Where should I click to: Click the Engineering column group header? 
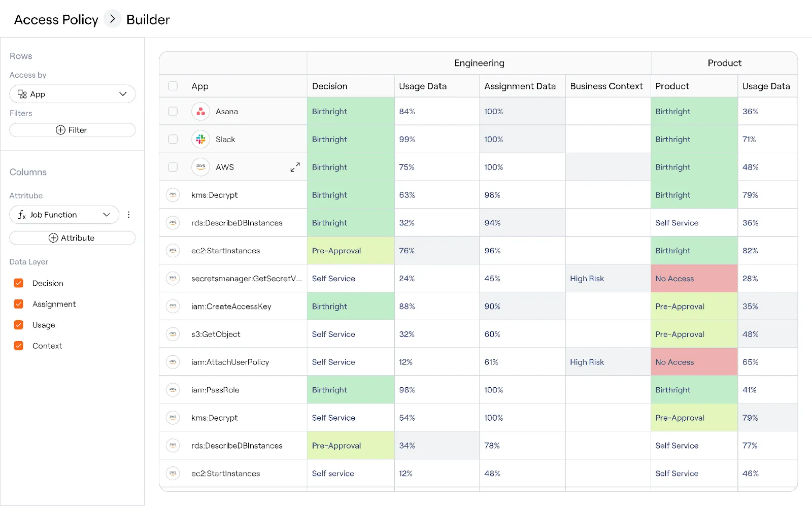tap(479, 63)
